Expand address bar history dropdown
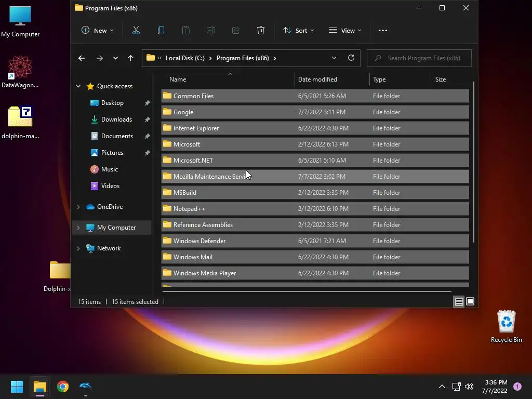532x399 pixels. point(334,58)
